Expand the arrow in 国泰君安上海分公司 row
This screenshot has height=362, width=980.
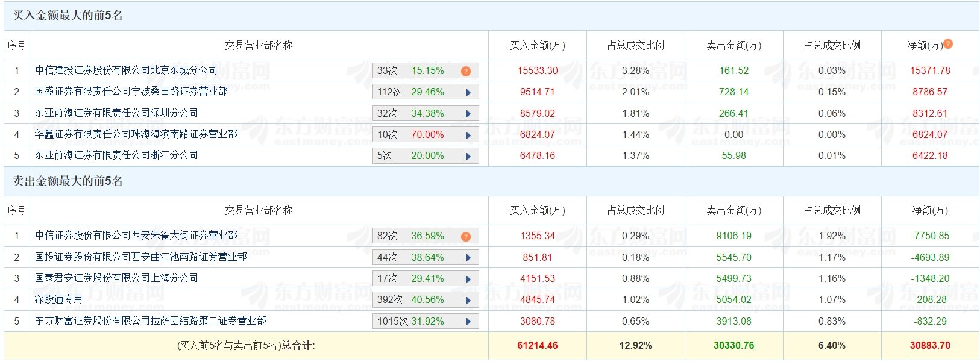(x=468, y=279)
